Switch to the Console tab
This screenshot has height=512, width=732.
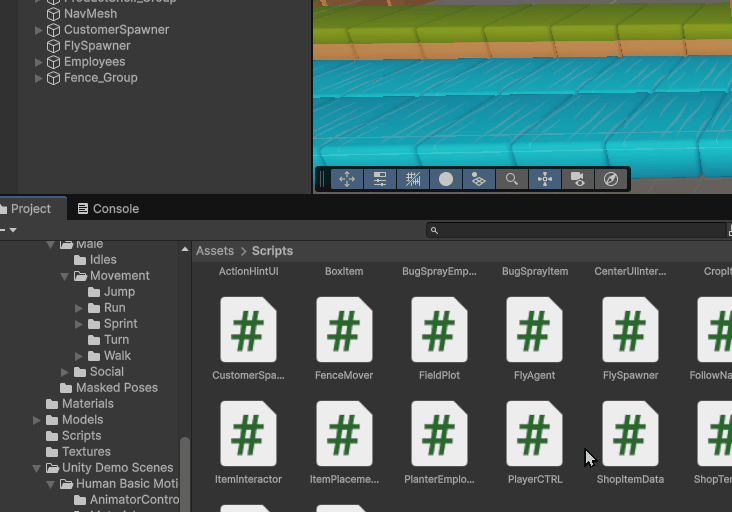pos(108,209)
